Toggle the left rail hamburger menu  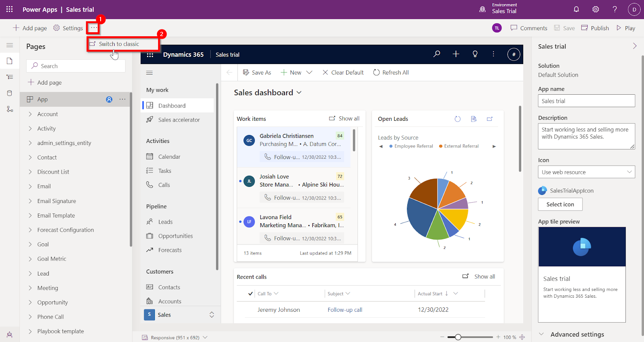pyautogui.click(x=10, y=45)
